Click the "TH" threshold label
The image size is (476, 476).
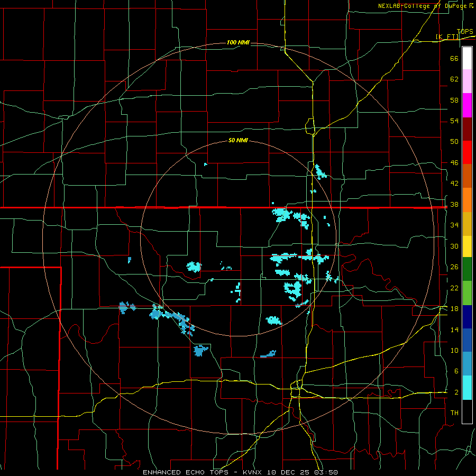454,413
